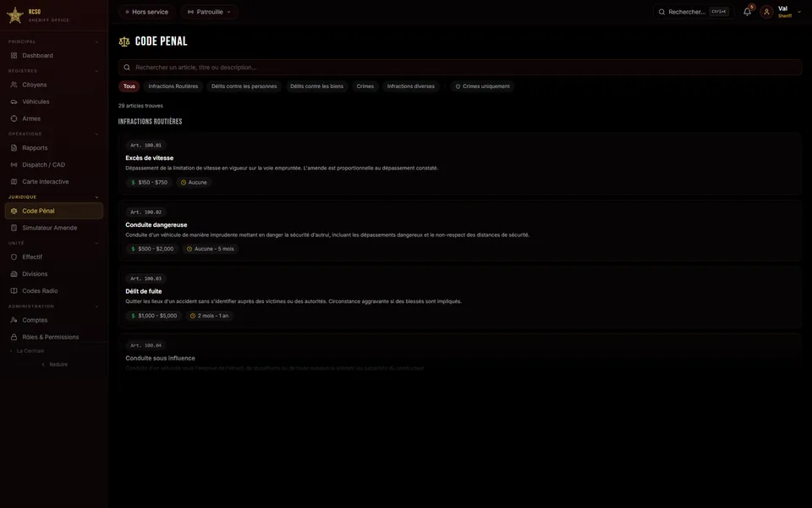Toggle Crimes uniquement filter
Screen dimensions: 812x508
click(482, 86)
